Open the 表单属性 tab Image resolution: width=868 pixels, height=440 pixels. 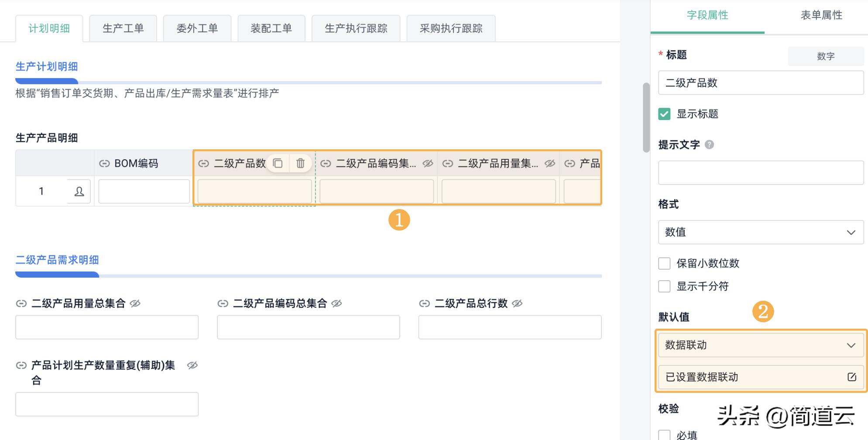821,15
